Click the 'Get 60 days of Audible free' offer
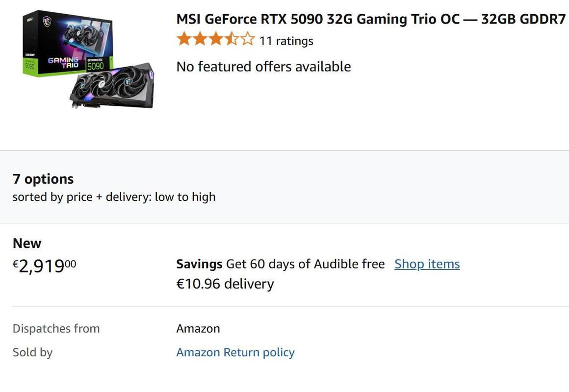 [x=305, y=264]
